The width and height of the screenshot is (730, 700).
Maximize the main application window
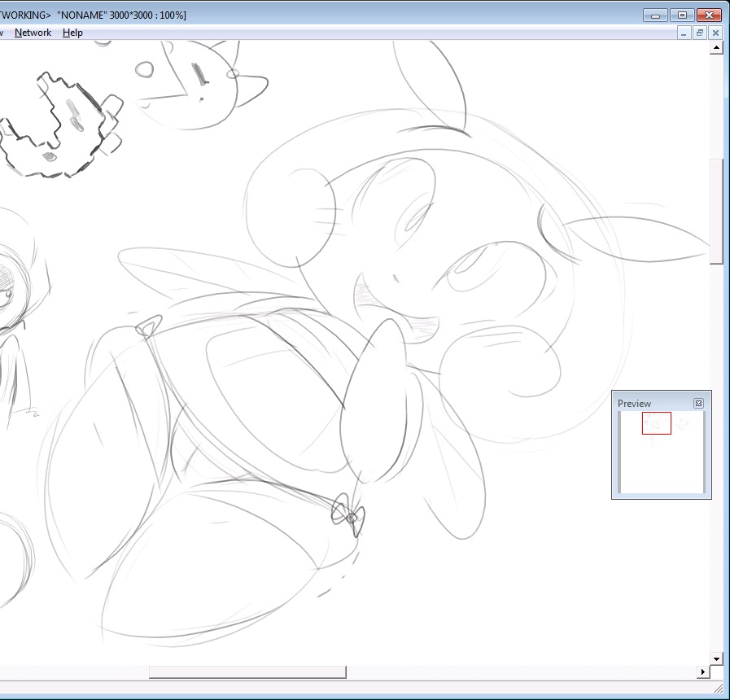683,15
